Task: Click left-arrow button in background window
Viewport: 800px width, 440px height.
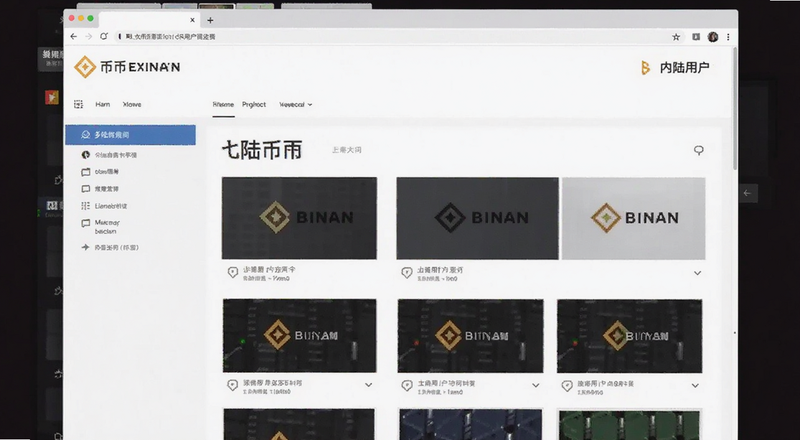Action: 747,193
